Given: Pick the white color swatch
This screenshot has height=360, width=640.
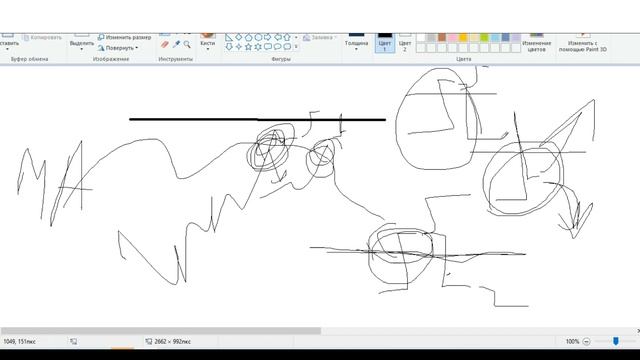Looking at the screenshot, I should tap(421, 38).
